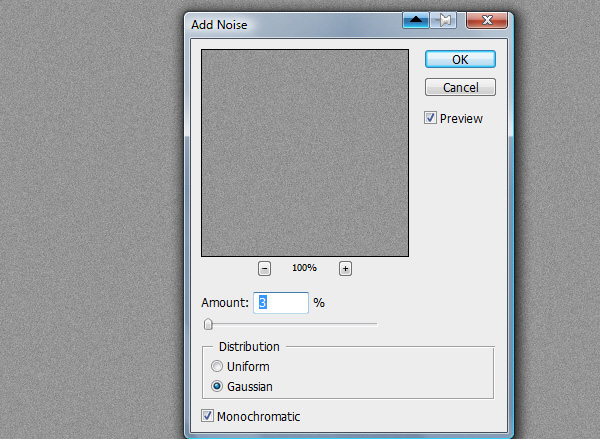
Task: Click the Amount percentage input field
Action: coord(281,303)
